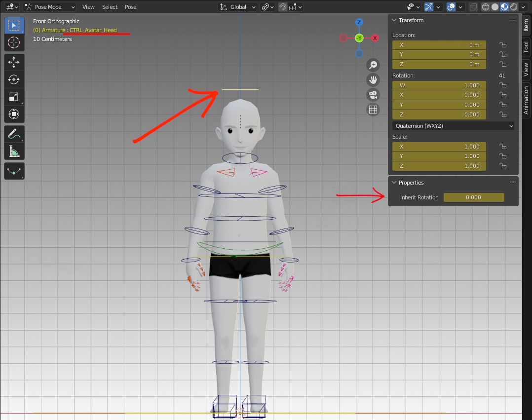Pick the Annotate pencil tool
Screen dimensions: 532x420
tap(14, 134)
